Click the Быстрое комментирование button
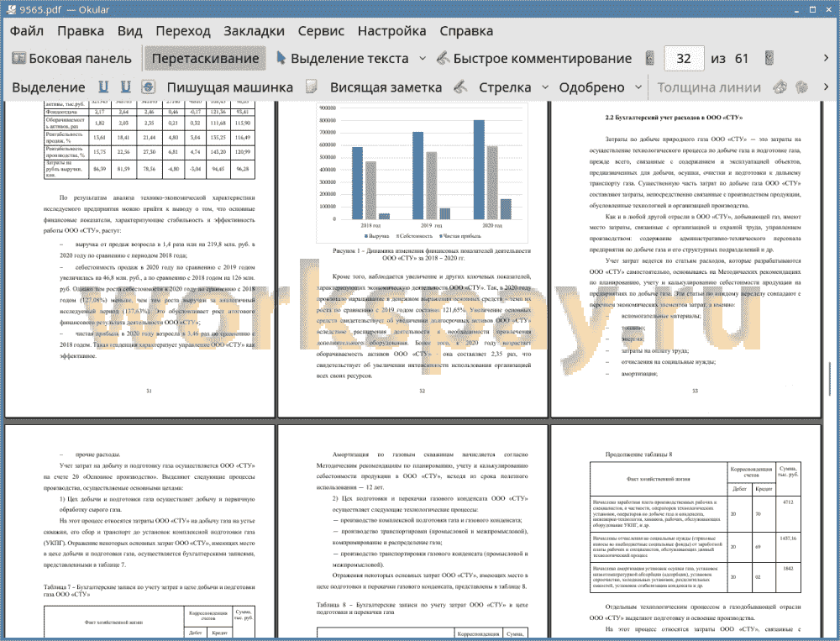This screenshot has height=641, width=840. tap(534, 58)
